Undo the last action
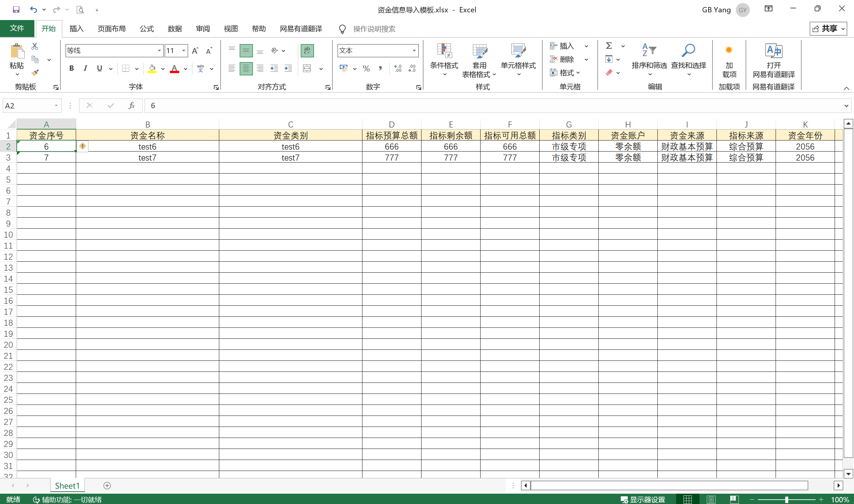Image resolution: width=854 pixels, height=504 pixels. 33,9
